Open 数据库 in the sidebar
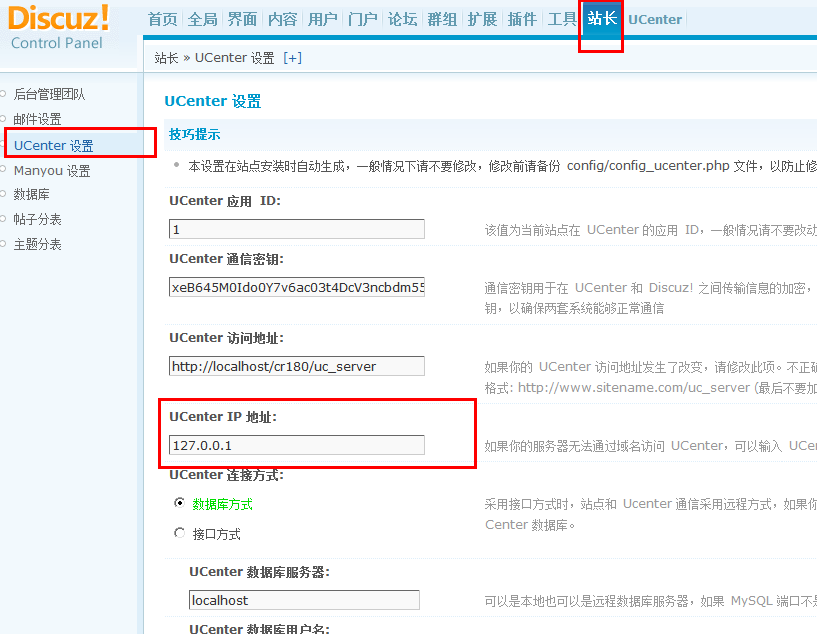The image size is (817, 634). pos(31,194)
